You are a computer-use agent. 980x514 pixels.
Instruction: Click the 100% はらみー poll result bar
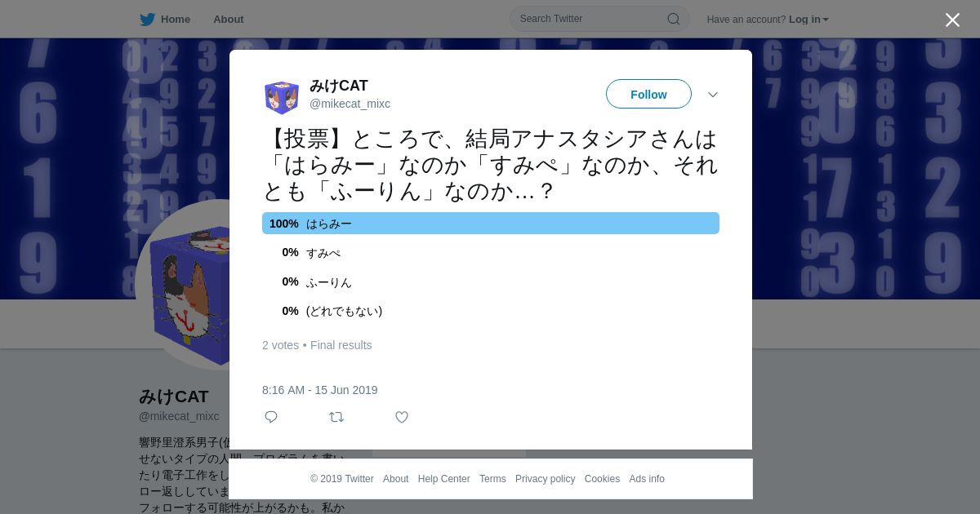pos(491,224)
